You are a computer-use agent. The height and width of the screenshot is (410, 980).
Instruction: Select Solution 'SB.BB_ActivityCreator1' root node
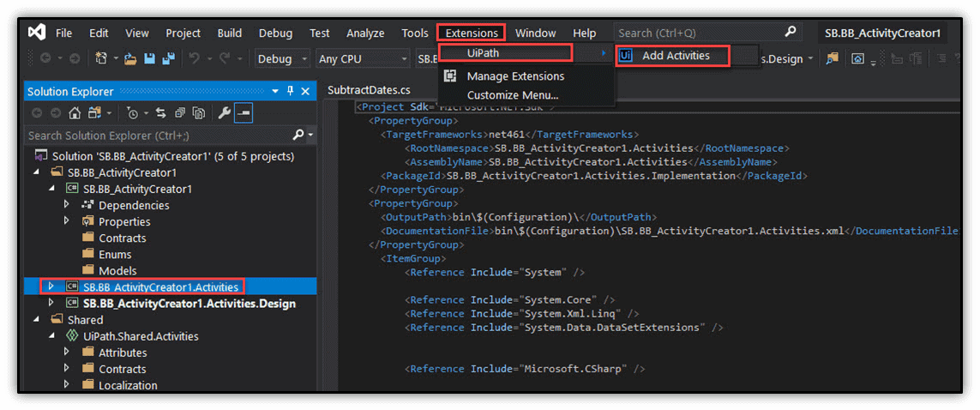(x=173, y=156)
